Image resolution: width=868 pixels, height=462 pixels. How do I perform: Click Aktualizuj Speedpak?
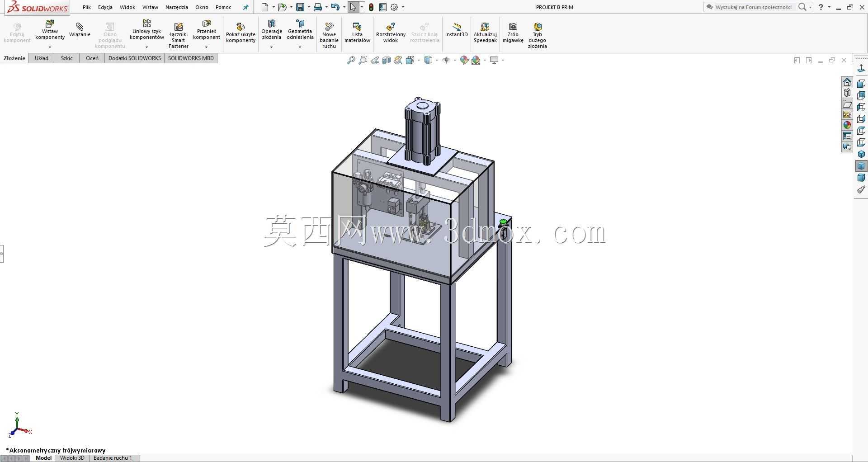[x=485, y=33]
